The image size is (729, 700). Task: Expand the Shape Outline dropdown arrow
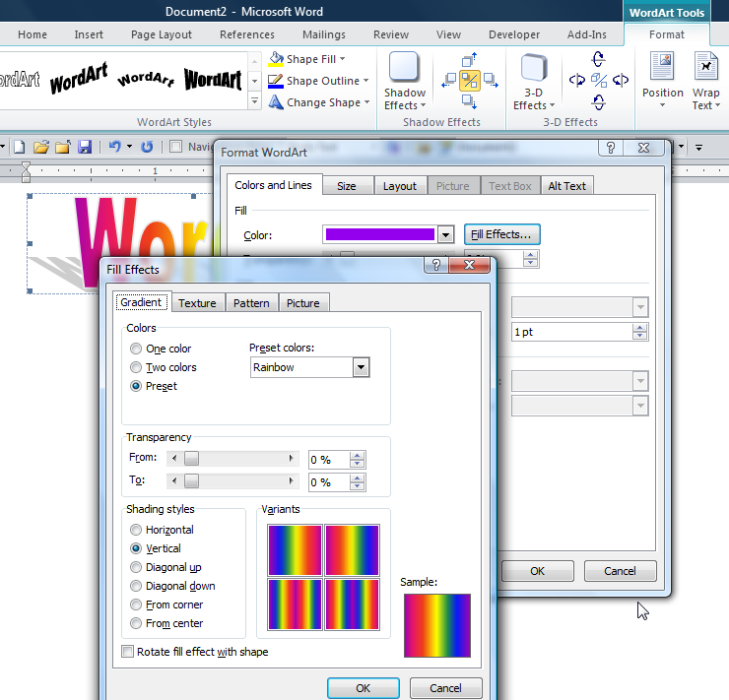tap(365, 81)
